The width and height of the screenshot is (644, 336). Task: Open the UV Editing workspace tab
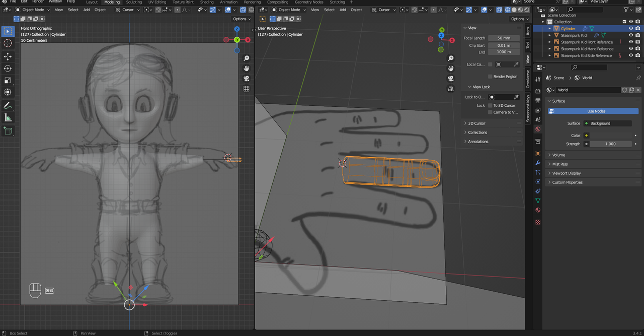pyautogui.click(x=157, y=2)
